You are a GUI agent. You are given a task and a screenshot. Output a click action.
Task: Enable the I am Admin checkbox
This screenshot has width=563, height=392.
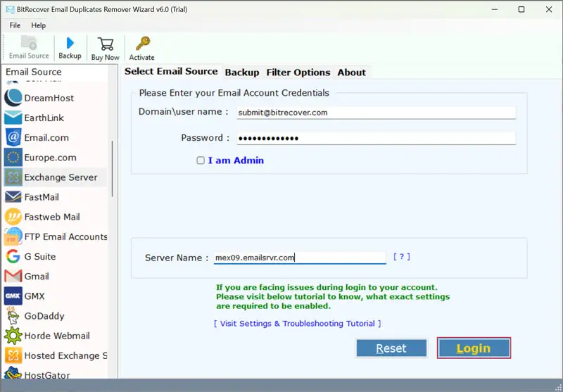pyautogui.click(x=201, y=160)
